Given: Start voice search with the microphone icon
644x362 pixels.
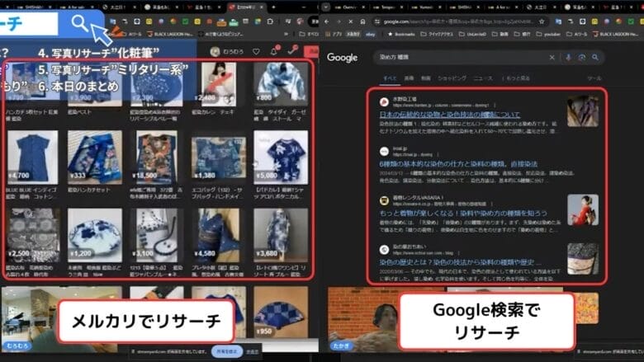Looking at the screenshot, I should tap(568, 58).
